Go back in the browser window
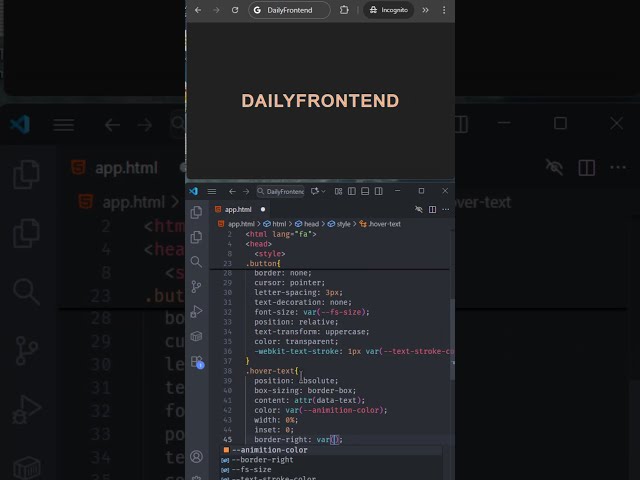Image resolution: width=640 pixels, height=480 pixels. (x=198, y=10)
